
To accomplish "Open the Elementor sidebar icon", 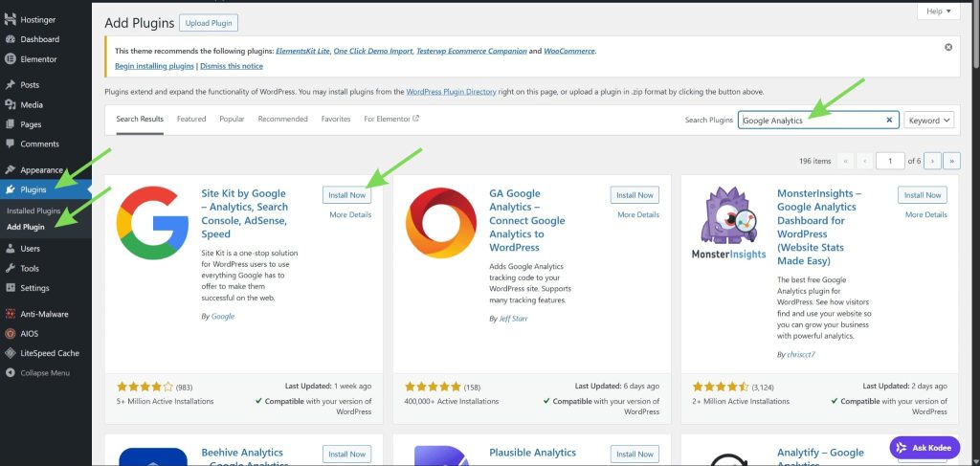I will tap(10, 59).
